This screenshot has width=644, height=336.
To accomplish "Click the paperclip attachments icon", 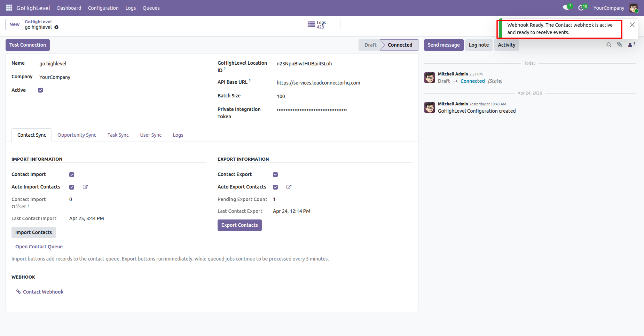I will click(x=620, y=45).
